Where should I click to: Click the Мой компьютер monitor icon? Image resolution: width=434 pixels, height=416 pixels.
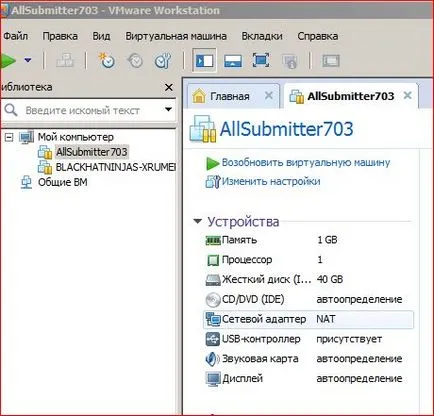click(26, 137)
